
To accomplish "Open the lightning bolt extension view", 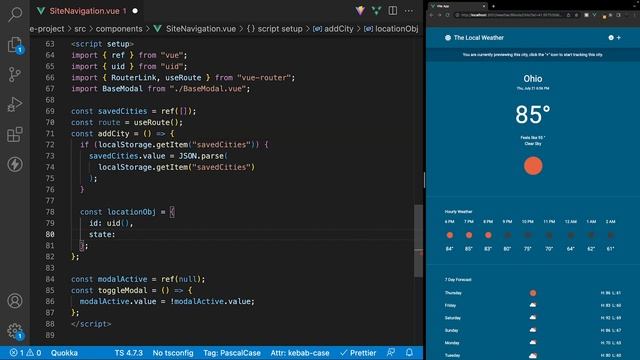I will click(x=15, y=164).
